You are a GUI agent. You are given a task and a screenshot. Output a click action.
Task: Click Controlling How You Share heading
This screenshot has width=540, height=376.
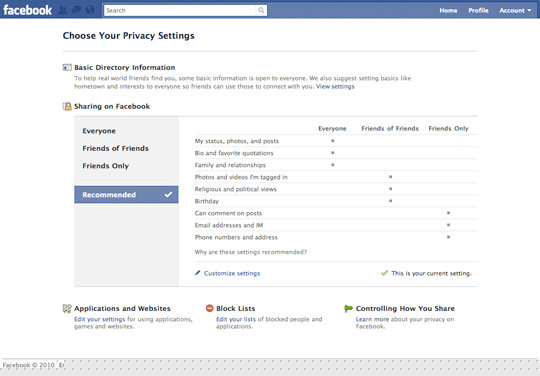coord(405,309)
